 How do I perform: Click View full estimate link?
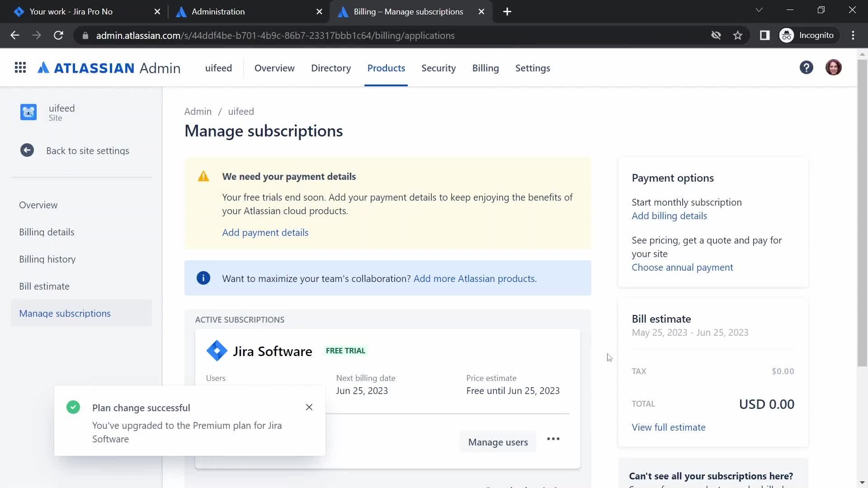668,427
